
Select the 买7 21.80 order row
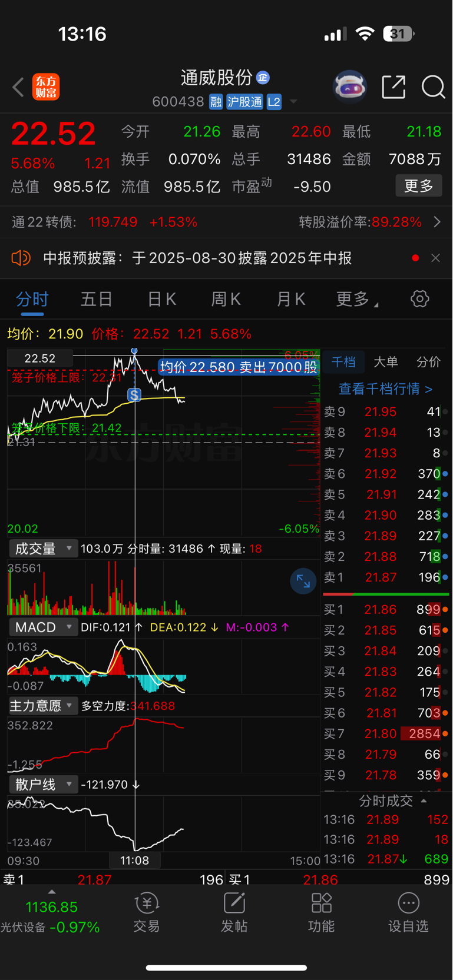pos(386,734)
